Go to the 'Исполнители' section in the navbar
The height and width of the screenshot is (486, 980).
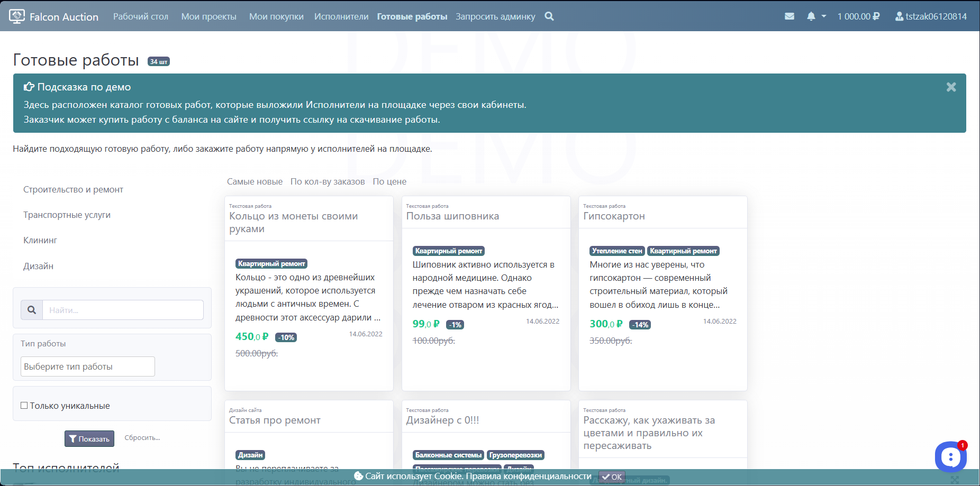tap(340, 16)
